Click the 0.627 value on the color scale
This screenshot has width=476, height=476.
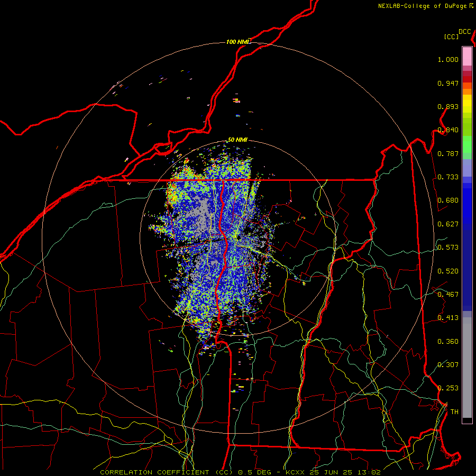[x=448, y=224]
